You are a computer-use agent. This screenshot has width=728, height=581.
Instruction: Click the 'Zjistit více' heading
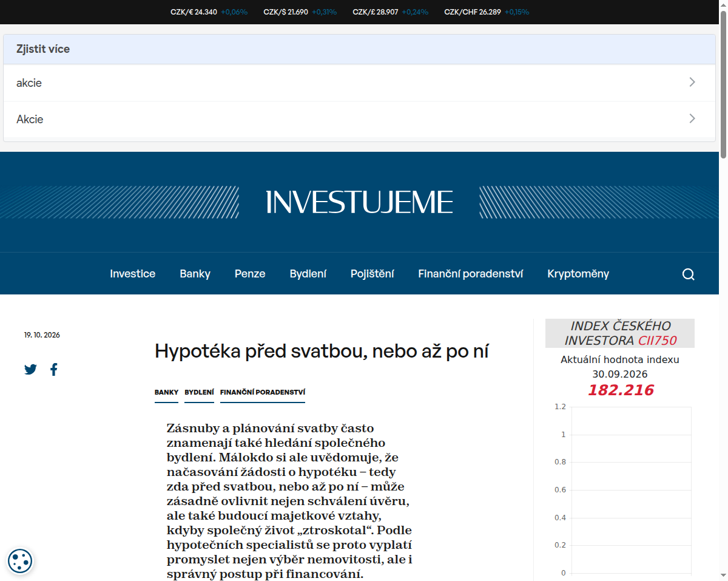pos(43,49)
